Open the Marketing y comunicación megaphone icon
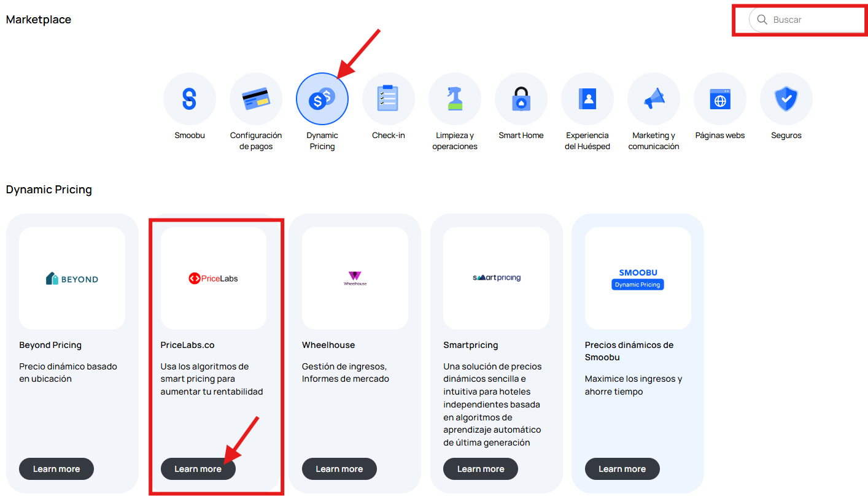This screenshot has height=502, width=868. click(x=654, y=99)
